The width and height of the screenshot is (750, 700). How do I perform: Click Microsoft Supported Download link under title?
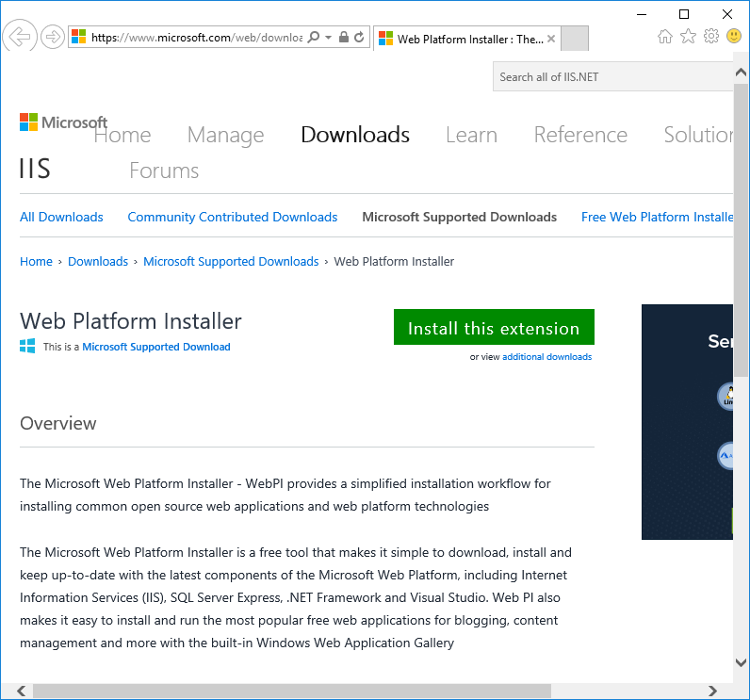click(155, 347)
